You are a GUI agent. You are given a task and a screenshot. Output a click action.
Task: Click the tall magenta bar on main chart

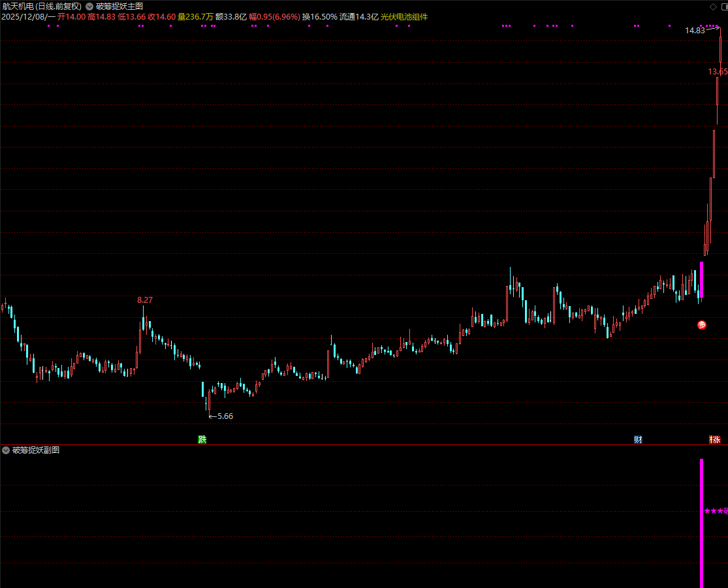pyautogui.click(x=702, y=279)
